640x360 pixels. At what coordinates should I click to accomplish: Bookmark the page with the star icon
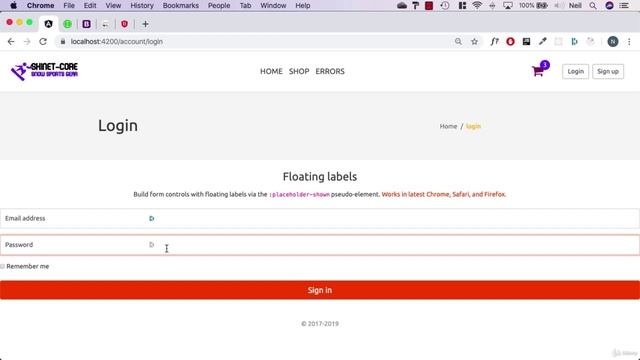point(474,42)
